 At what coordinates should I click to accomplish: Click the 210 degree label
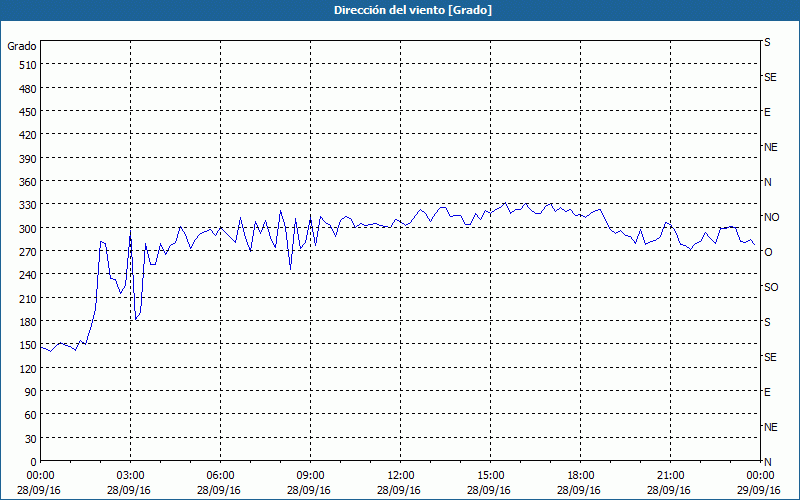point(28,299)
